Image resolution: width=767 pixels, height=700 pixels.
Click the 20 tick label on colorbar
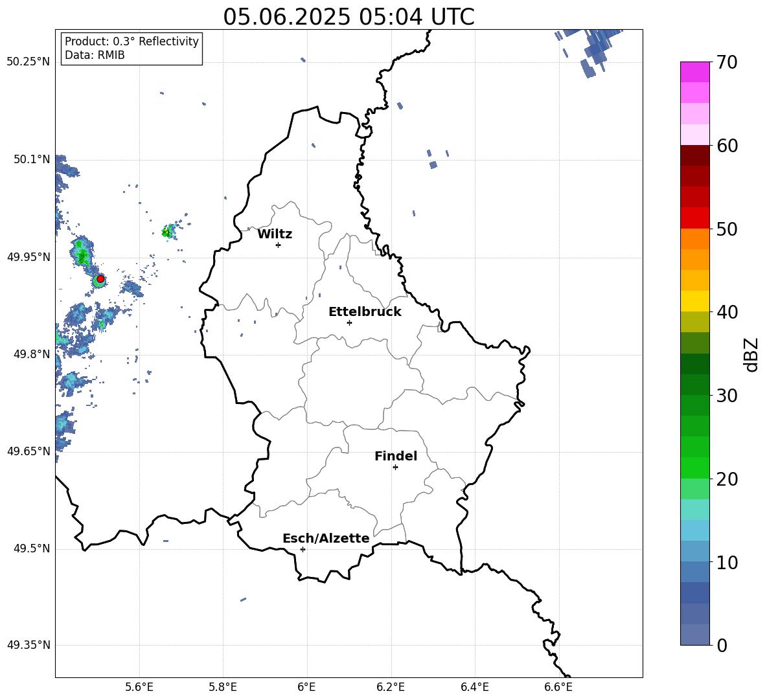[727, 479]
